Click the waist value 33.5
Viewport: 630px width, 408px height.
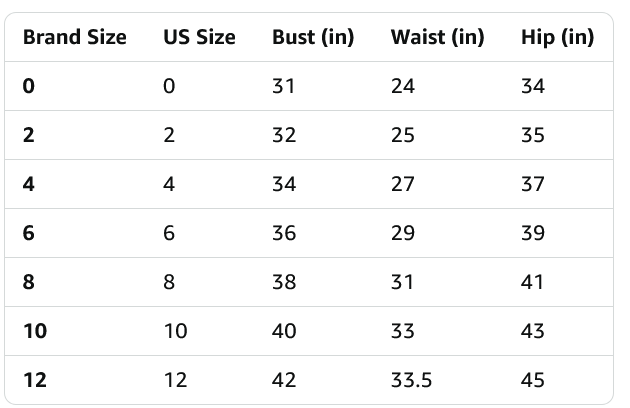(x=409, y=380)
